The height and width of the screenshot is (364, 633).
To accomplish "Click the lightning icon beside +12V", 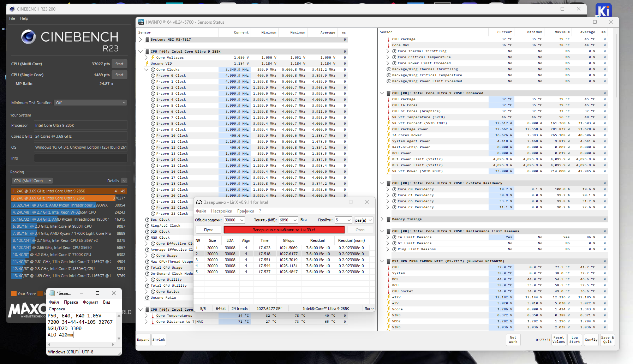I will point(389,297).
